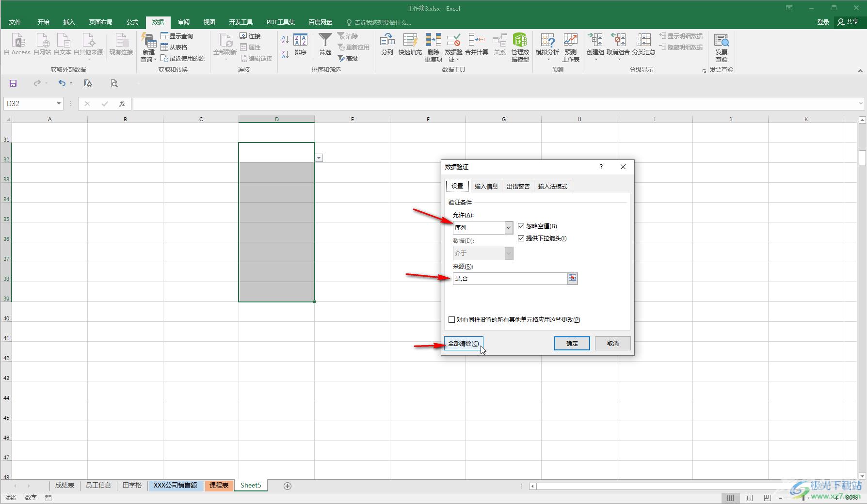Click the 显示查询 icon
867x504 pixels.
[x=164, y=36]
